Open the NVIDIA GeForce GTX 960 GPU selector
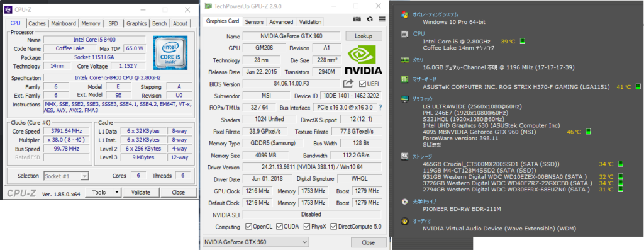This screenshot has width=644, height=250. 255,242
